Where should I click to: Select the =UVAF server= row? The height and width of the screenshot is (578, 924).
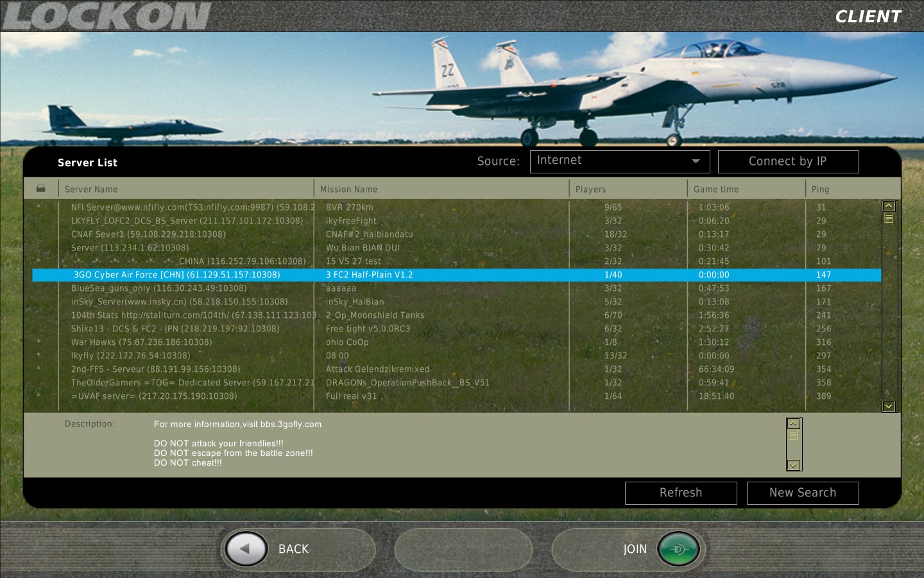point(456,396)
